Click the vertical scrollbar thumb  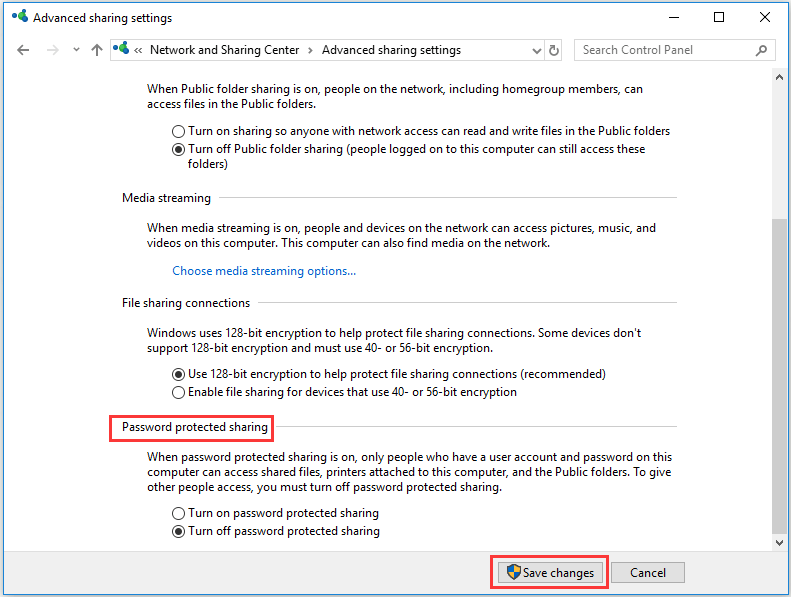(779, 375)
